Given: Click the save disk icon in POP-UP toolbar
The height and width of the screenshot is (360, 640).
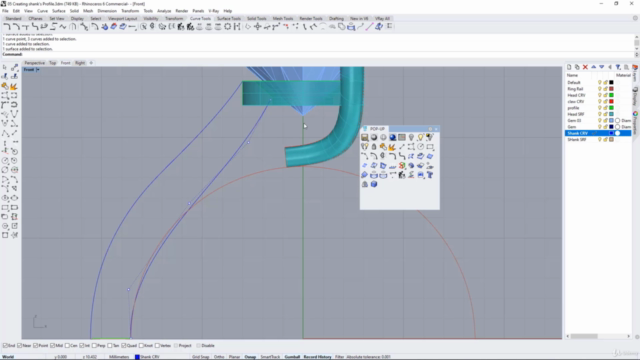Looking at the screenshot, I should click(x=364, y=138).
